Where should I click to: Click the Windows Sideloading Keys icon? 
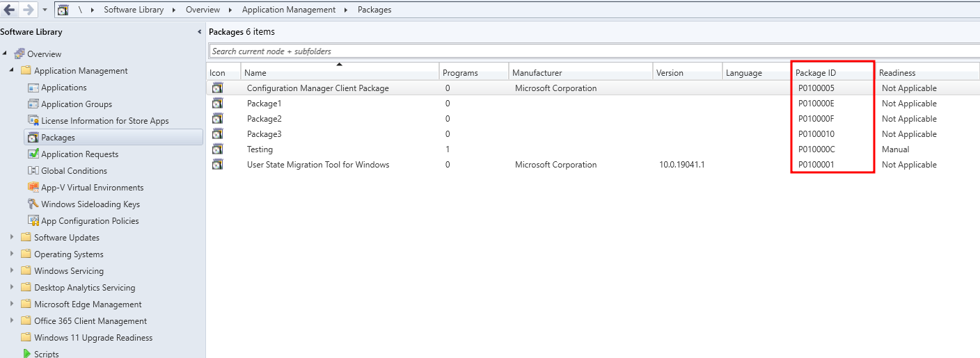pos(33,204)
